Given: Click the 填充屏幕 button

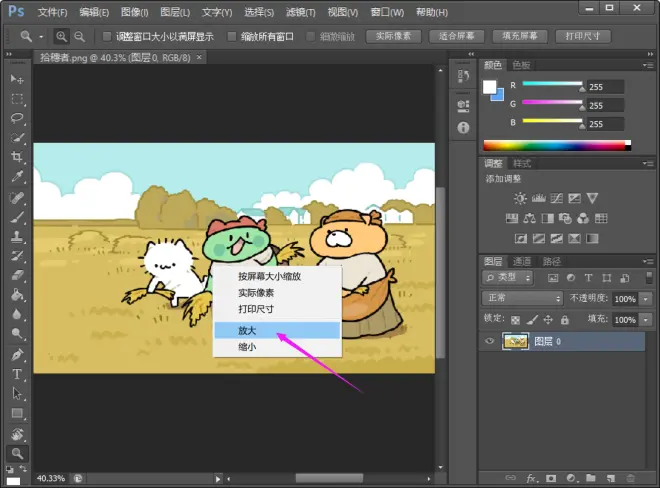Looking at the screenshot, I should (520, 36).
